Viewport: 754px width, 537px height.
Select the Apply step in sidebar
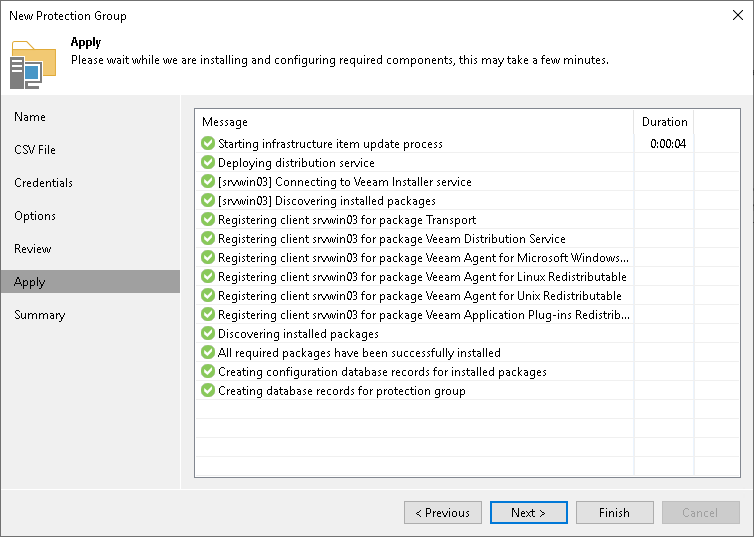pos(90,282)
